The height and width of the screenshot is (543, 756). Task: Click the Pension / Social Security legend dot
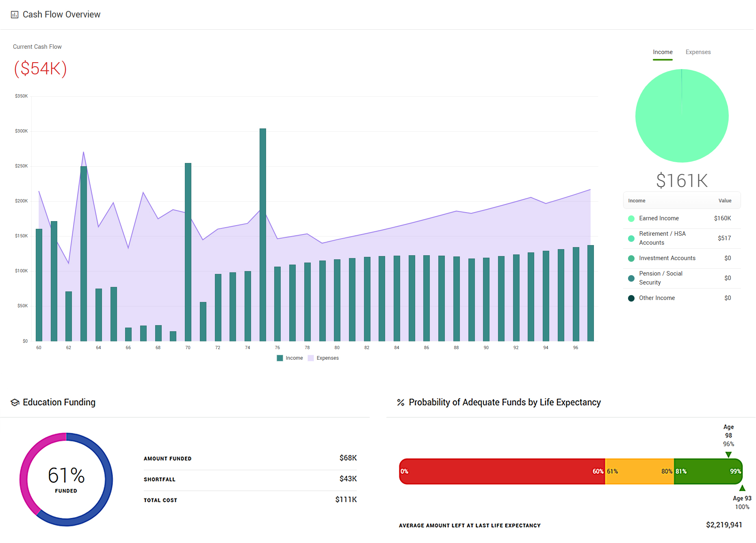point(631,278)
